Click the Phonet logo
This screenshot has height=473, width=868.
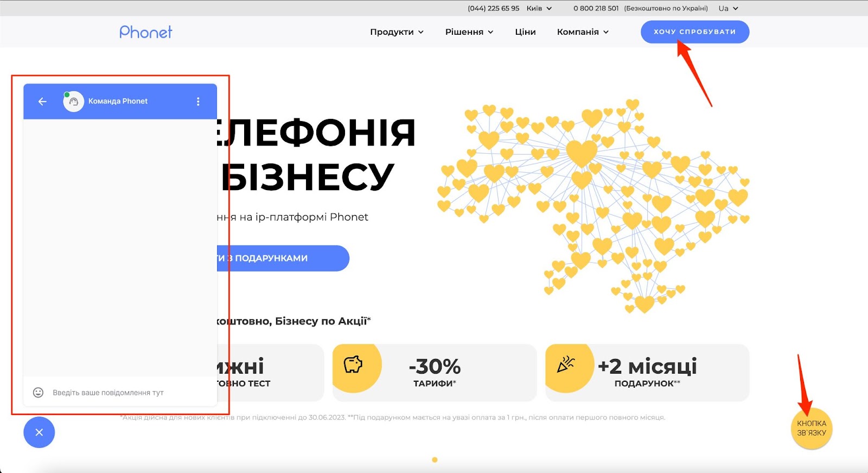pyautogui.click(x=145, y=32)
